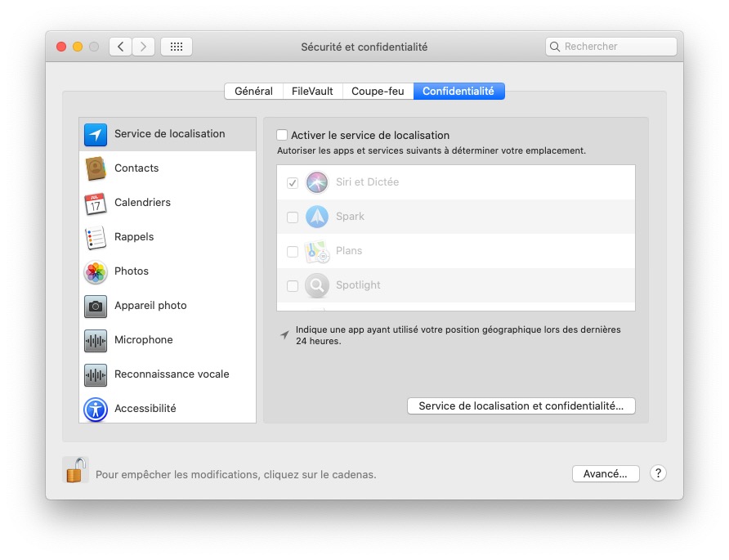Screen dimensions: 729x560
Task: Select Reconnaissance vocale in the sidebar
Action: pyautogui.click(x=168, y=375)
